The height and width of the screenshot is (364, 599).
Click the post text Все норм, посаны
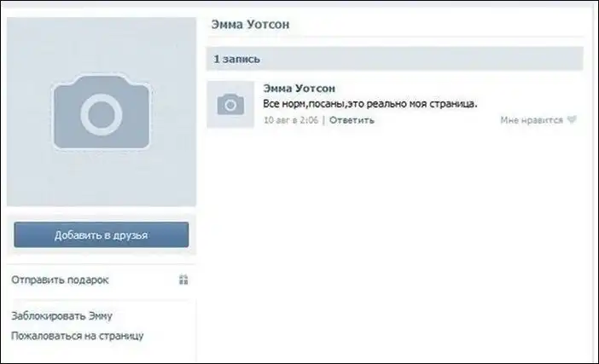370,104
